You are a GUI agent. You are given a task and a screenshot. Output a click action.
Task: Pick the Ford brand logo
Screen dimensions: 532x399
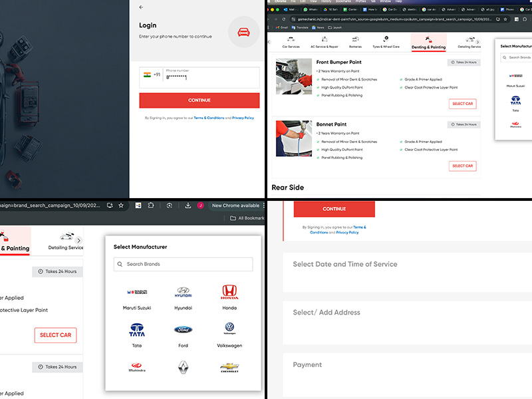coord(183,330)
